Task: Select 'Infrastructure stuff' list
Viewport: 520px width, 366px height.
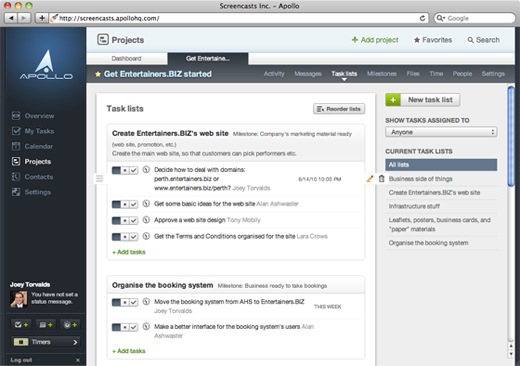Action: [414, 206]
